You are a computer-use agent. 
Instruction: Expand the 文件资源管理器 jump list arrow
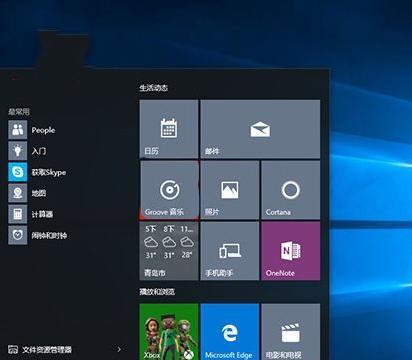click(x=119, y=349)
